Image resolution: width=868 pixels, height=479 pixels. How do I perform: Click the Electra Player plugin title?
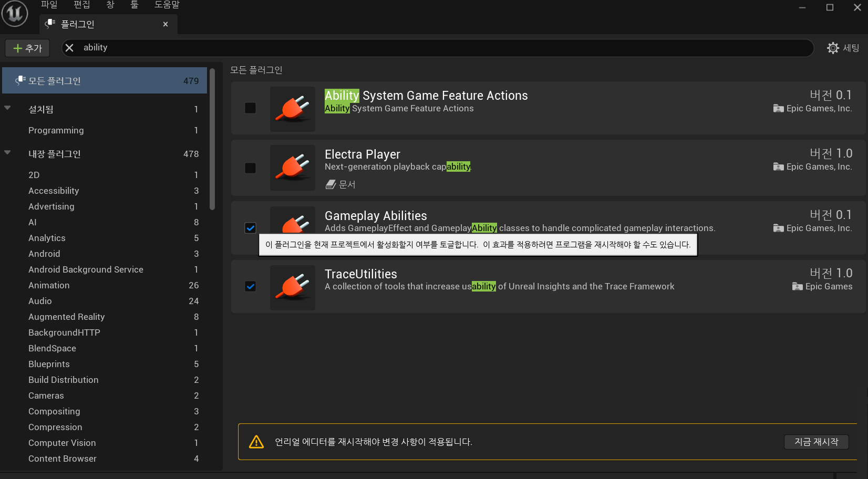pos(363,154)
